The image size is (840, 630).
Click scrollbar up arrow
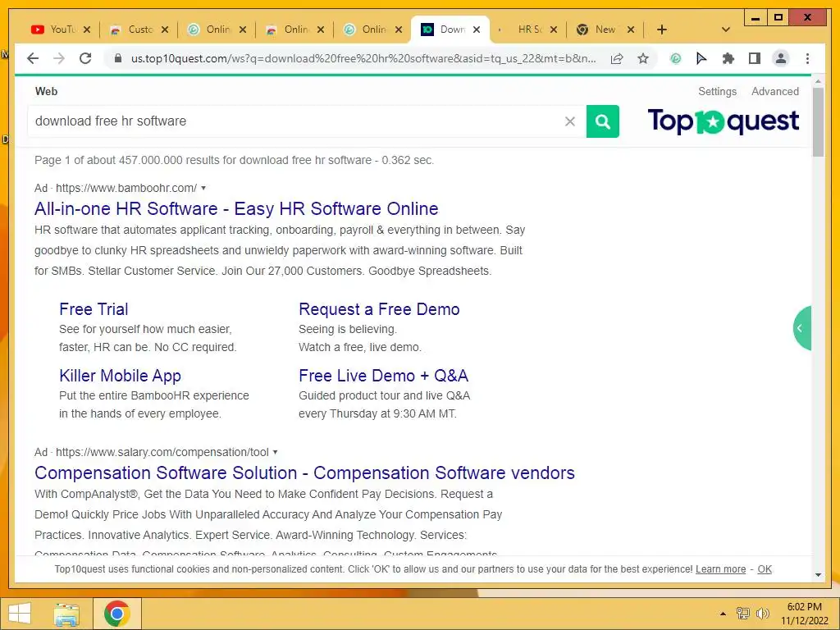point(818,81)
